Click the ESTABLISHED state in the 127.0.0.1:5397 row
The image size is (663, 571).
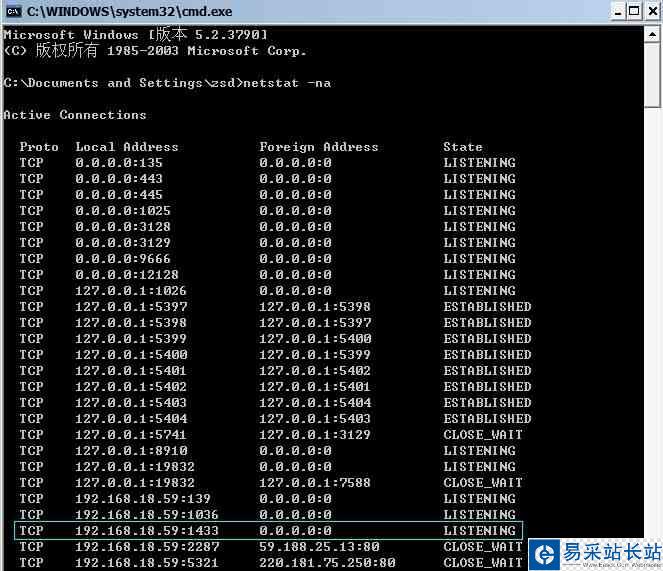[487, 307]
